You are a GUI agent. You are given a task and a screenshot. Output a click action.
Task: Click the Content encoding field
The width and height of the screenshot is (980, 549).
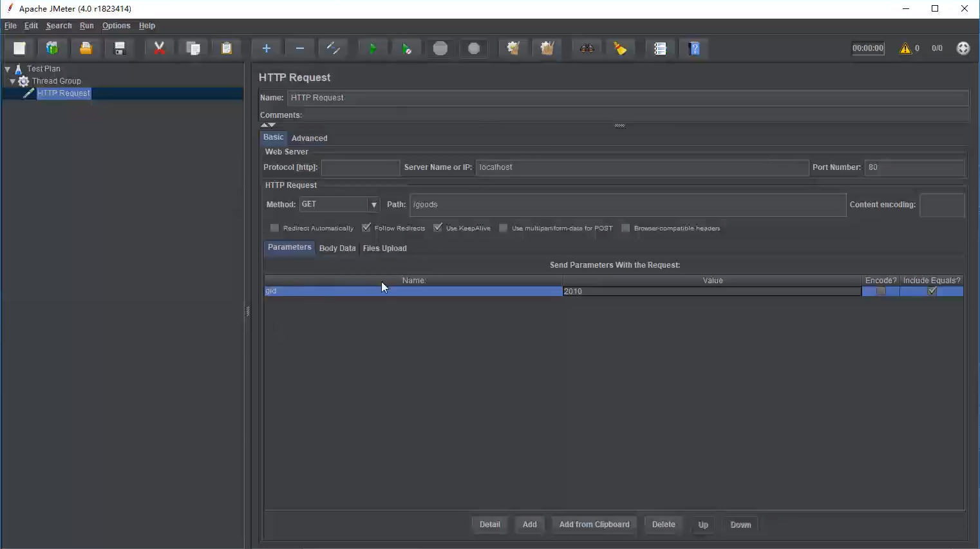pyautogui.click(x=942, y=205)
